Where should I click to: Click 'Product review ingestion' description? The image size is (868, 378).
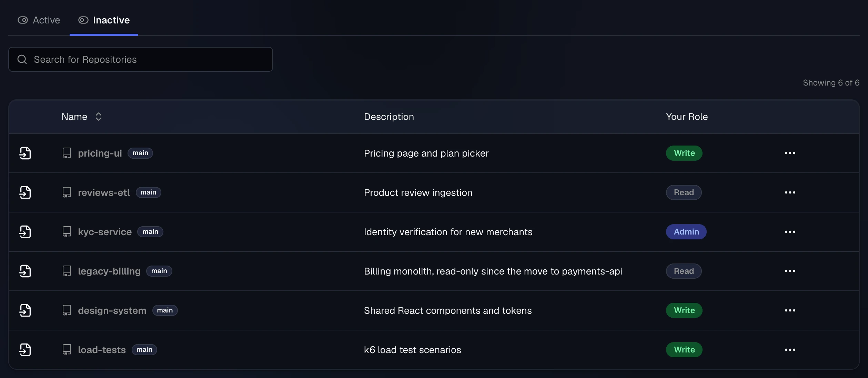(418, 192)
